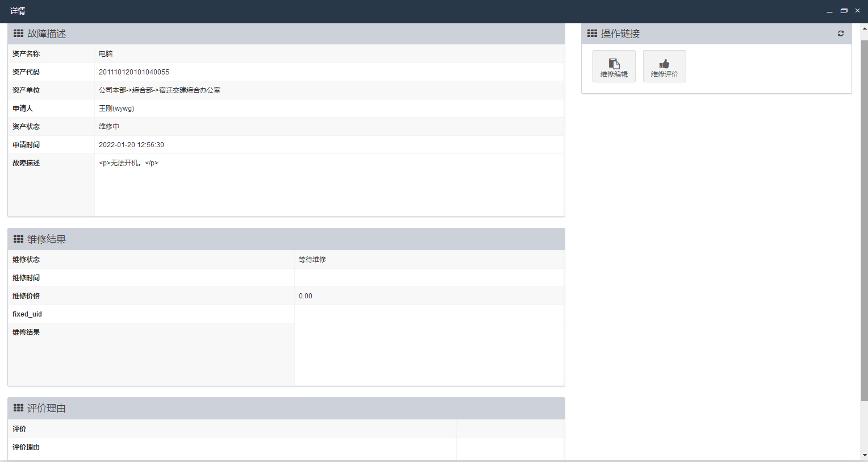Click the 等待维修 repair status value

(x=312, y=260)
